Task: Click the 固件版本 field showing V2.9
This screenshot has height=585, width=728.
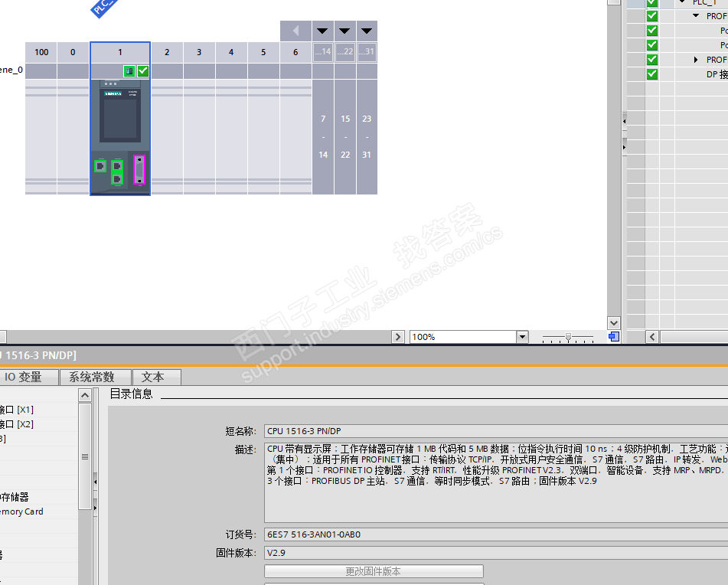Action: [x=496, y=553]
